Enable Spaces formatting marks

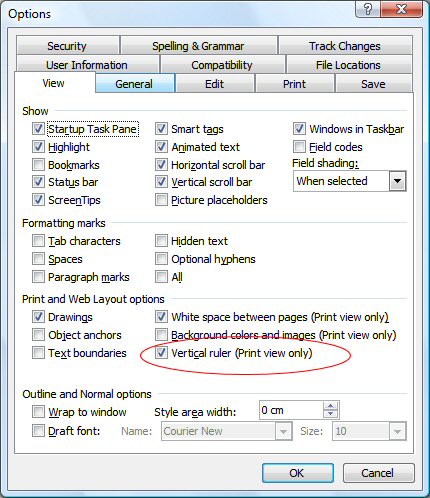tap(38, 259)
